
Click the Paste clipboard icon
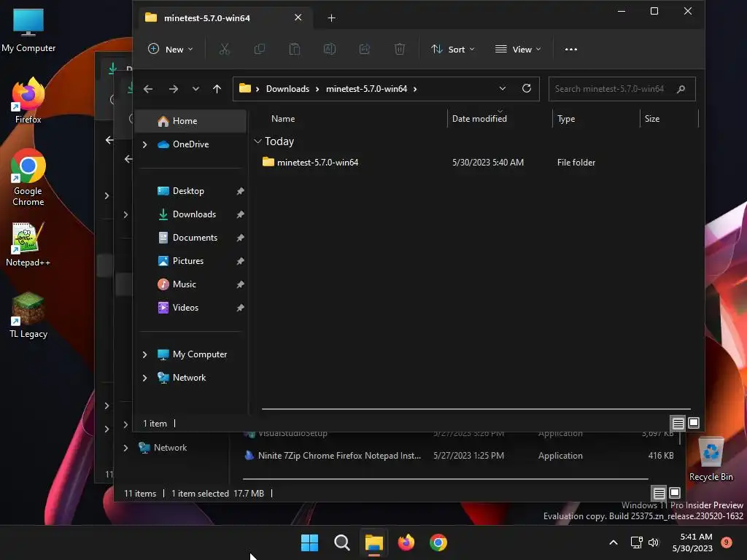point(295,49)
